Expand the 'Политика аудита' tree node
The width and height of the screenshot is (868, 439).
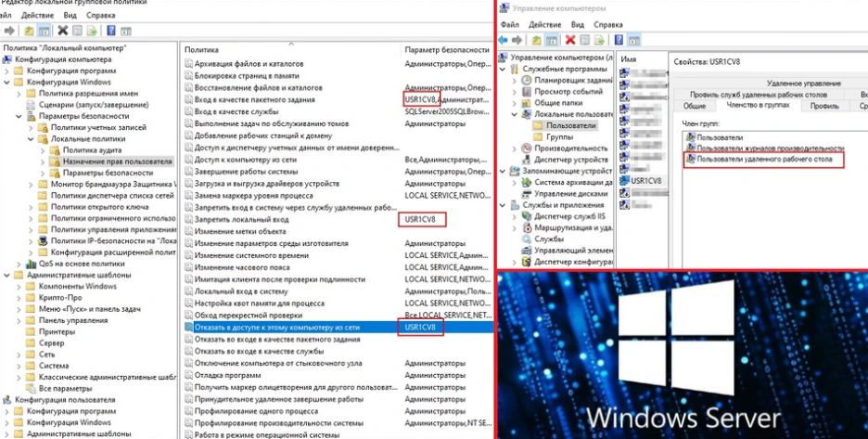pyautogui.click(x=43, y=149)
